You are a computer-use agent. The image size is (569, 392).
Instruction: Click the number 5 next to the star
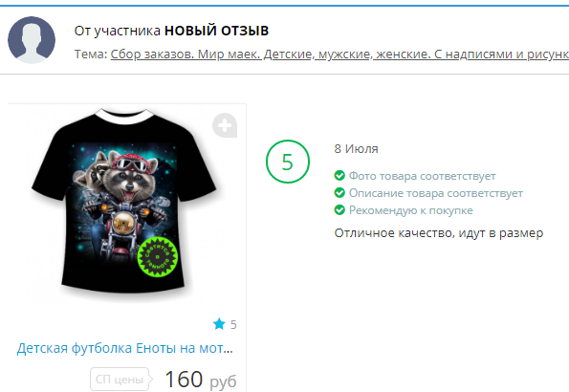pos(233,324)
